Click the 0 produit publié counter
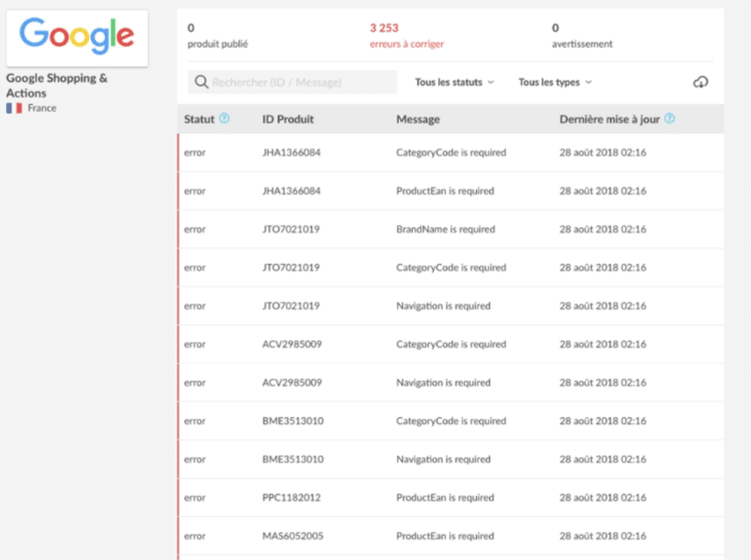 [217, 35]
